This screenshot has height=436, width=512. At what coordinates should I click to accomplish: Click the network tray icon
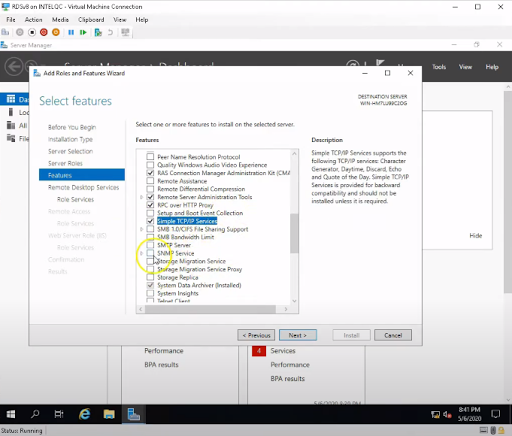[x=435, y=415]
